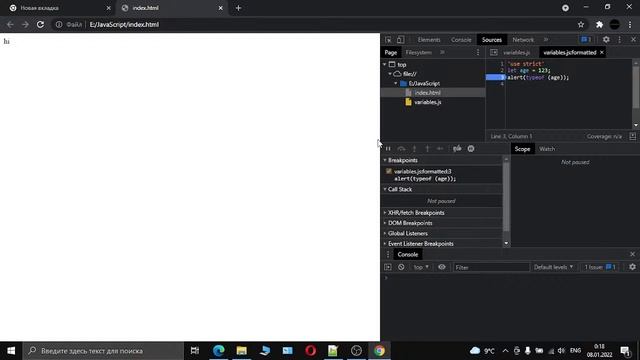Switch to the Network tab
Image resolution: width=640 pixels, height=360 pixels.
(523, 40)
